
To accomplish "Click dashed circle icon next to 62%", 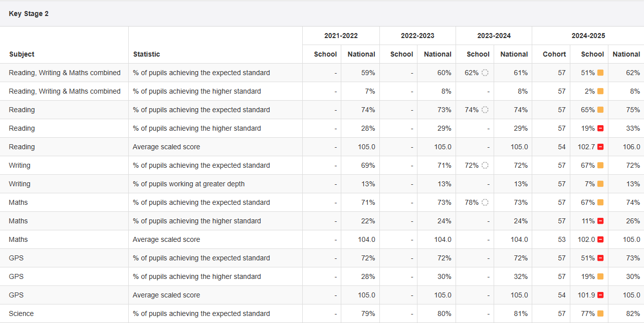I will click(485, 73).
